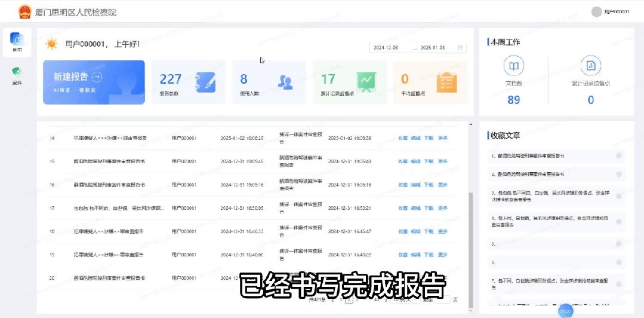Click the 89 文档数 value

click(514, 100)
